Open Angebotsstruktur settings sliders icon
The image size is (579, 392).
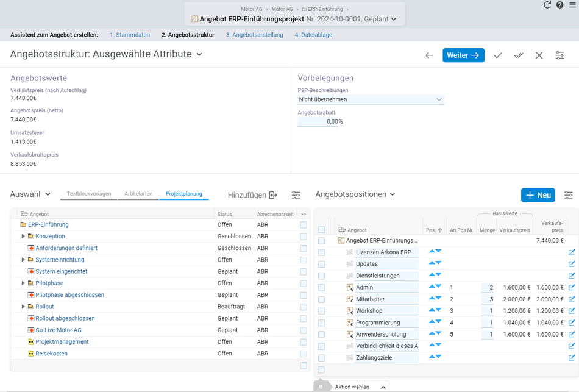(559, 55)
